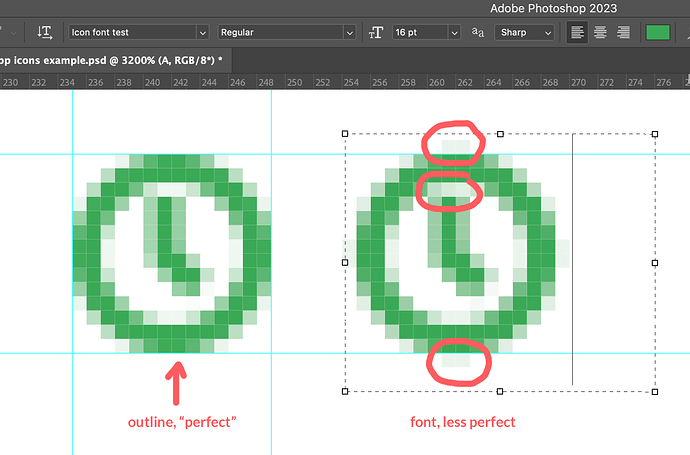The image size is (690, 455).
Task: Toggle text orientation icon
Action: pyautogui.click(x=44, y=32)
